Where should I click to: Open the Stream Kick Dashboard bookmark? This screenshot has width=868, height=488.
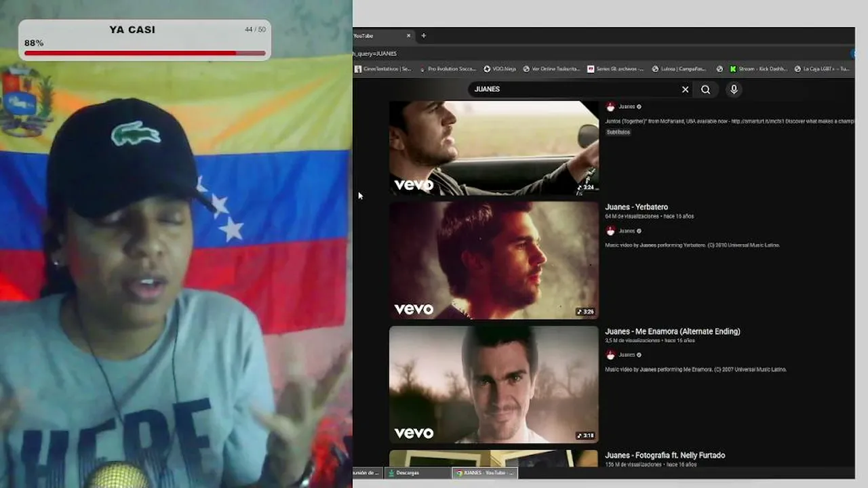(x=758, y=68)
